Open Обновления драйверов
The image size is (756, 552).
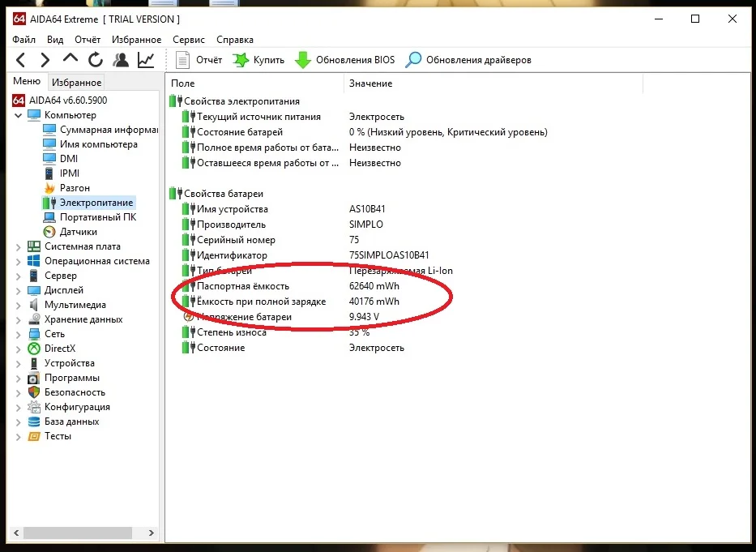468,60
